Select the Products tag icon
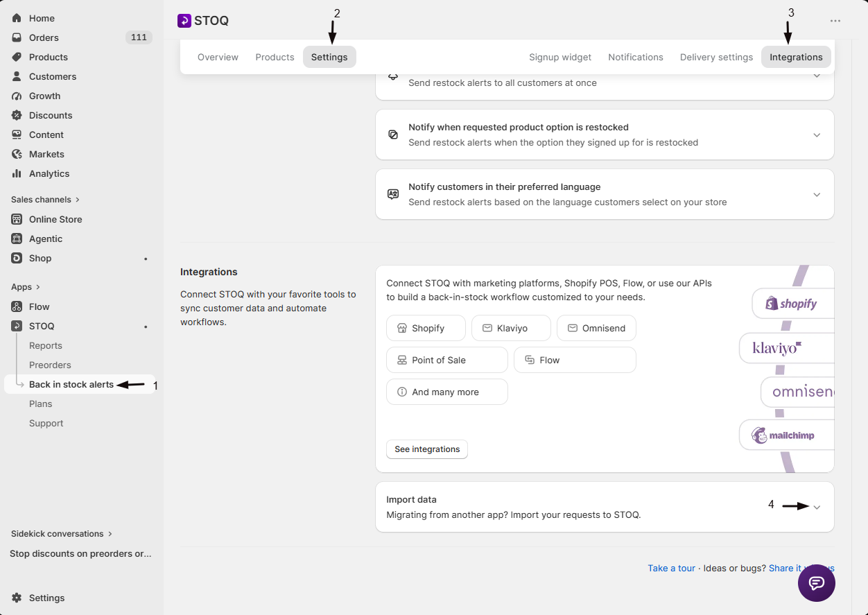The width and height of the screenshot is (868, 615). pyautogui.click(x=17, y=57)
